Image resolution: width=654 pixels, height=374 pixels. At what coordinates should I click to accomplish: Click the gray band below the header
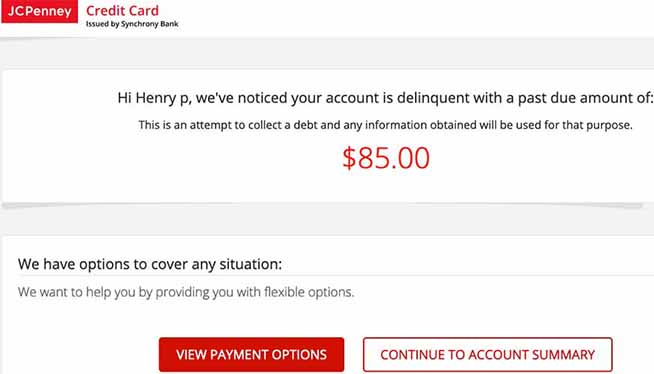coord(327,53)
